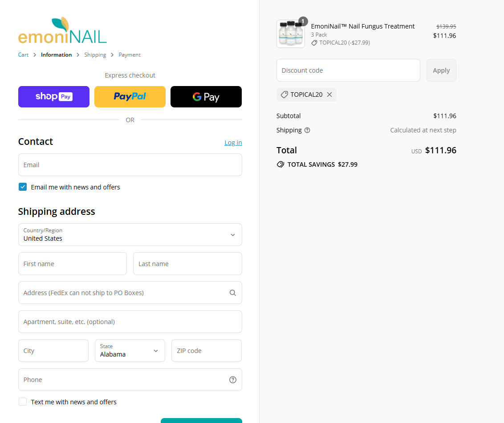Focus the Apartment, suite field
Image resolution: width=504 pixels, height=423 pixels.
(130, 322)
